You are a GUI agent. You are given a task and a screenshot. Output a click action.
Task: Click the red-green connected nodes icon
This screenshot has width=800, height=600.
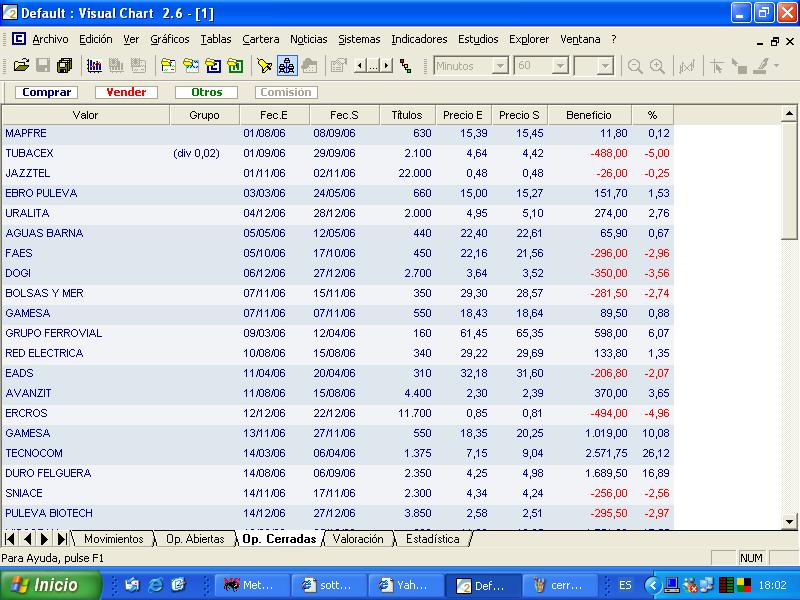[x=406, y=66]
